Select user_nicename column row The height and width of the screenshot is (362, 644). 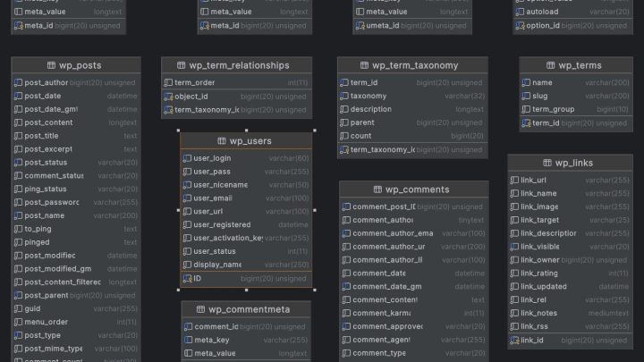click(x=247, y=185)
